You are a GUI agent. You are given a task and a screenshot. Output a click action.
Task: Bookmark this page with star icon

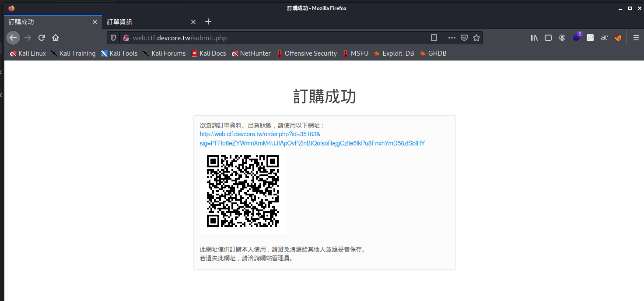476,38
